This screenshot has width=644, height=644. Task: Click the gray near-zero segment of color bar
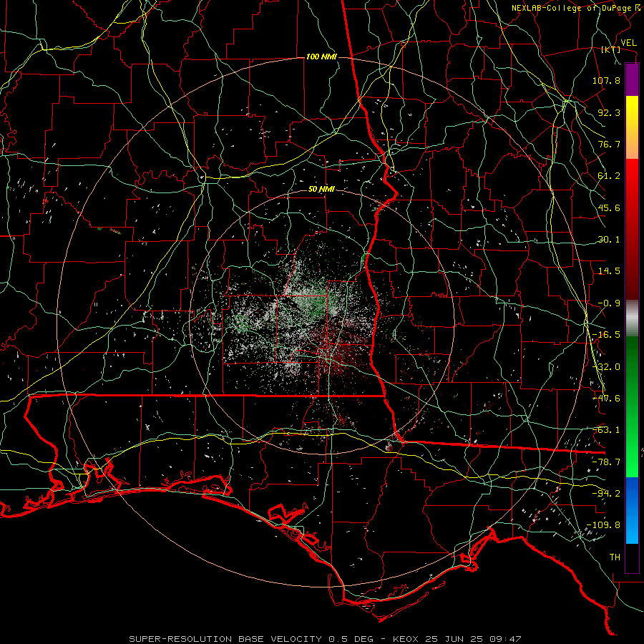tap(632, 318)
